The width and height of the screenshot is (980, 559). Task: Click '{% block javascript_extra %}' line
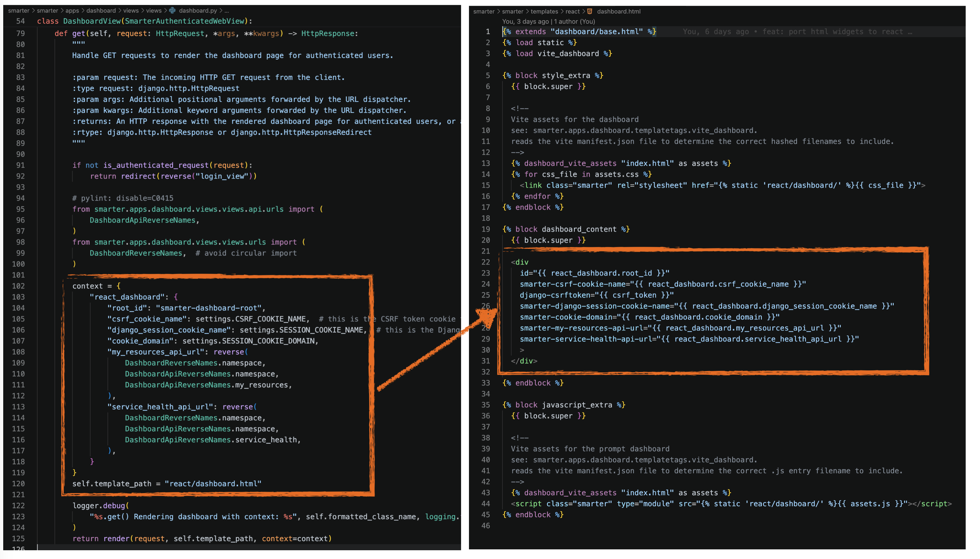point(564,405)
